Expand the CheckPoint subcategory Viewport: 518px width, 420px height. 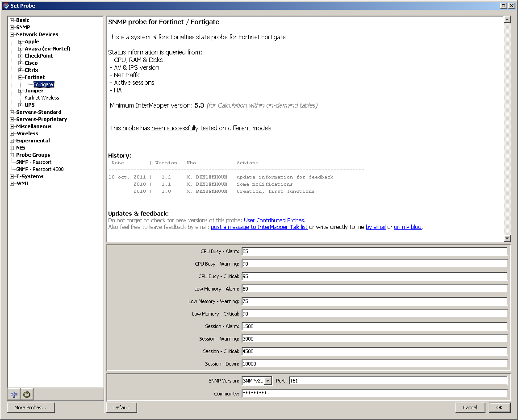coord(21,56)
